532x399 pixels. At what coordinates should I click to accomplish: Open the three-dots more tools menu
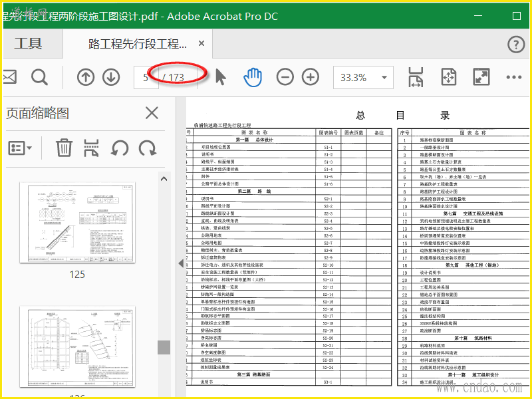pyautogui.click(x=513, y=77)
